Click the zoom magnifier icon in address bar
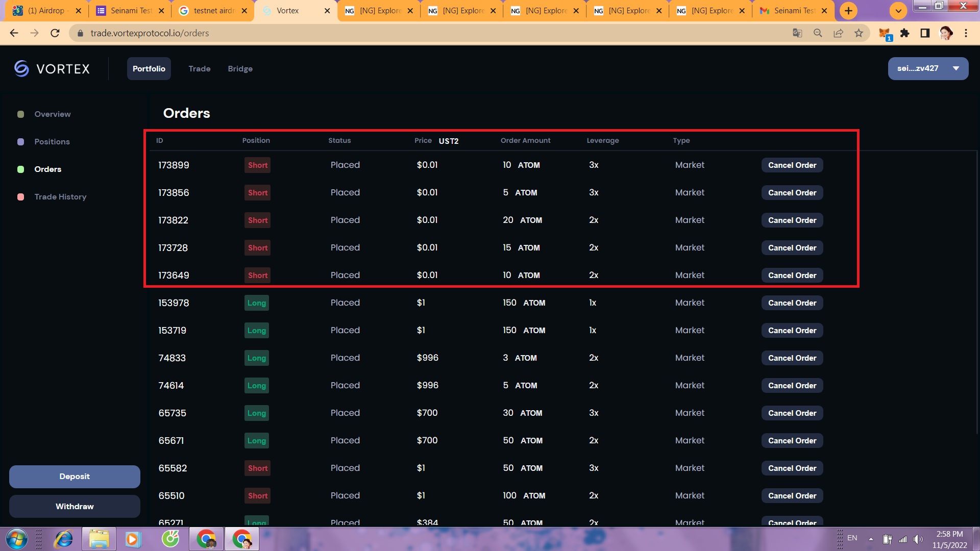Screen dimensions: 980x551 click(818, 33)
